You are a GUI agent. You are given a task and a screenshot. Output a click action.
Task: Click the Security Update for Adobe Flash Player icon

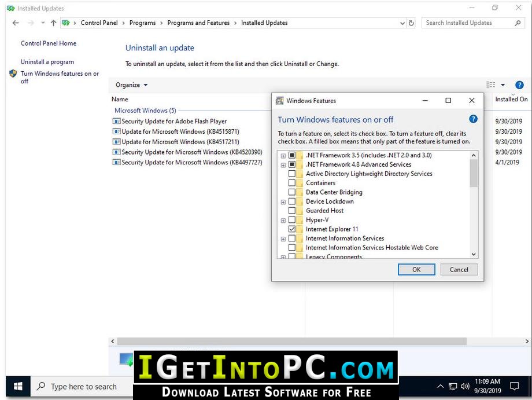tap(116, 121)
